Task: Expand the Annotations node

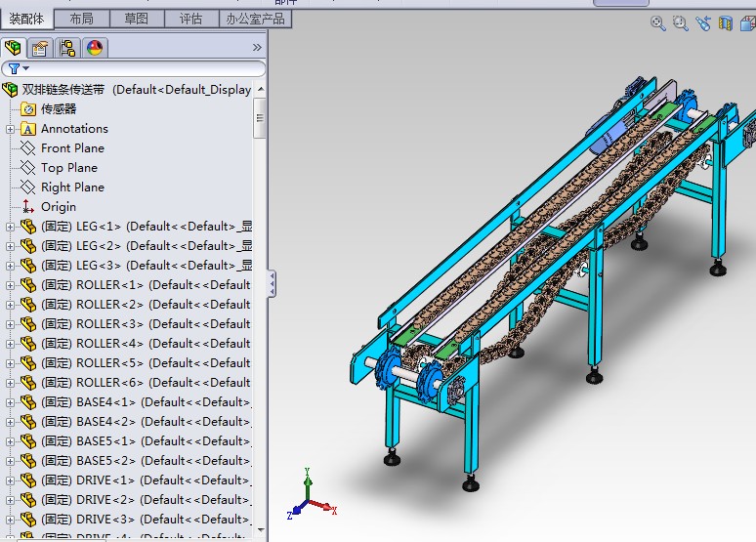Action: [10, 129]
